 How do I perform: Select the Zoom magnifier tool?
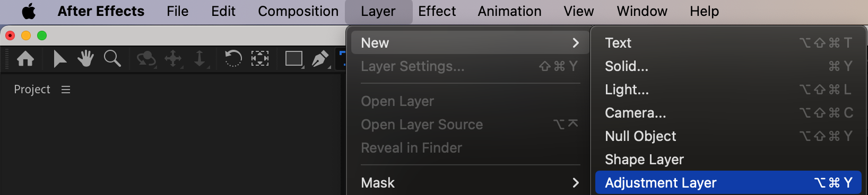(112, 58)
